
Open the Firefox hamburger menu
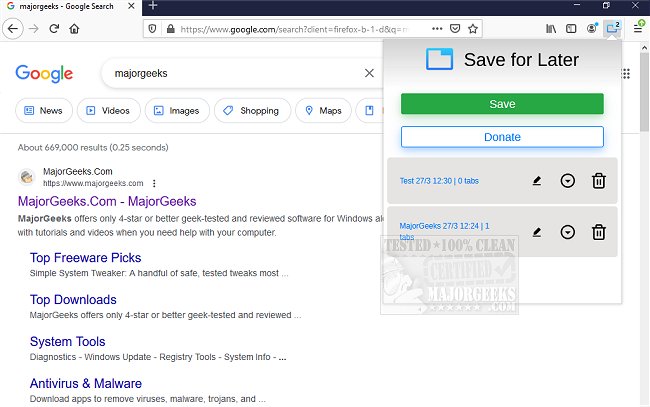[x=638, y=28]
